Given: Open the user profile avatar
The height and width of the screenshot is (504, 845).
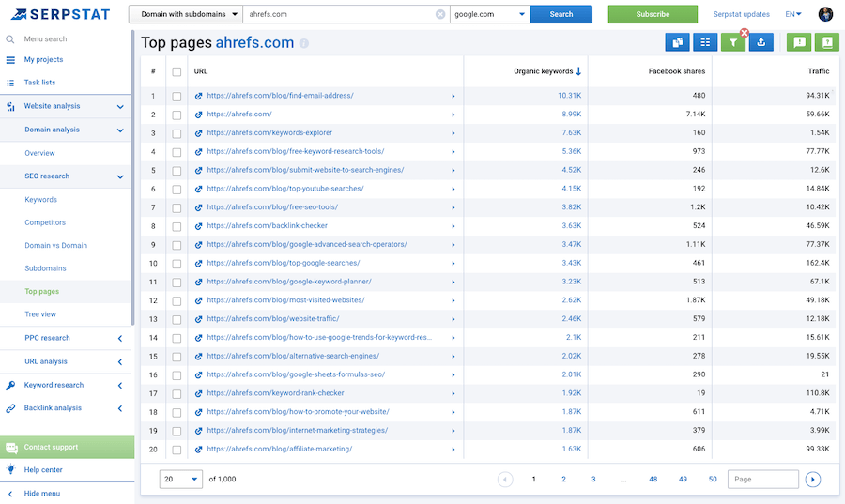Looking at the screenshot, I should 825,14.
